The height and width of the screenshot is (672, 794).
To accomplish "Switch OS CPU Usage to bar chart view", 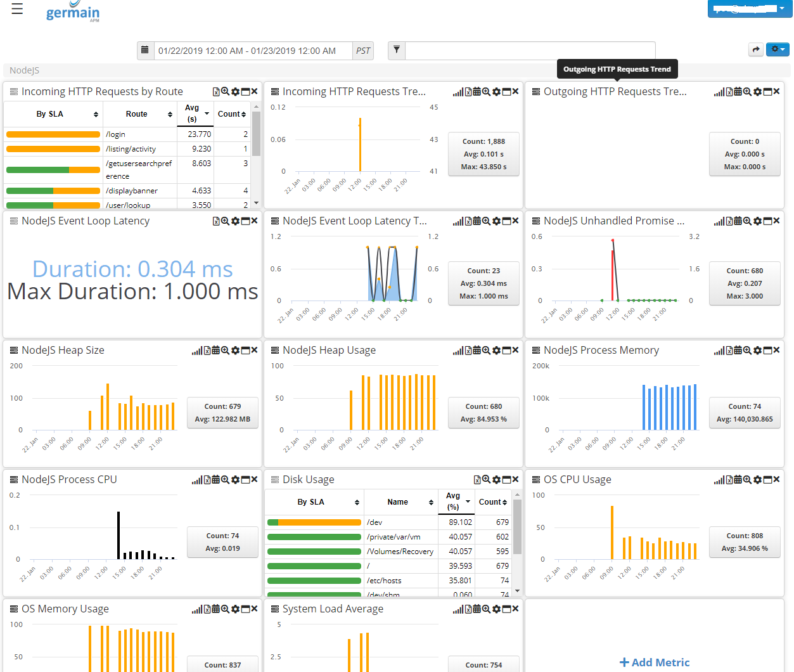I will [720, 479].
